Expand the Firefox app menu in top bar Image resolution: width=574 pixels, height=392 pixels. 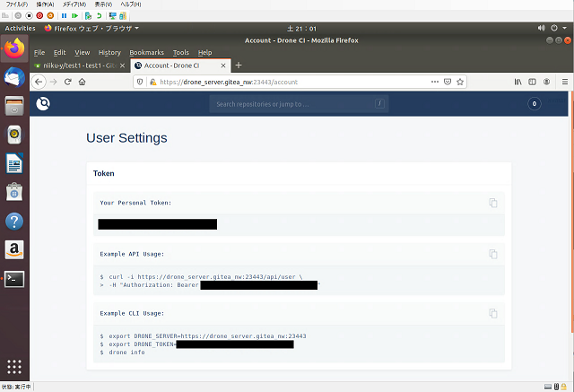91,28
